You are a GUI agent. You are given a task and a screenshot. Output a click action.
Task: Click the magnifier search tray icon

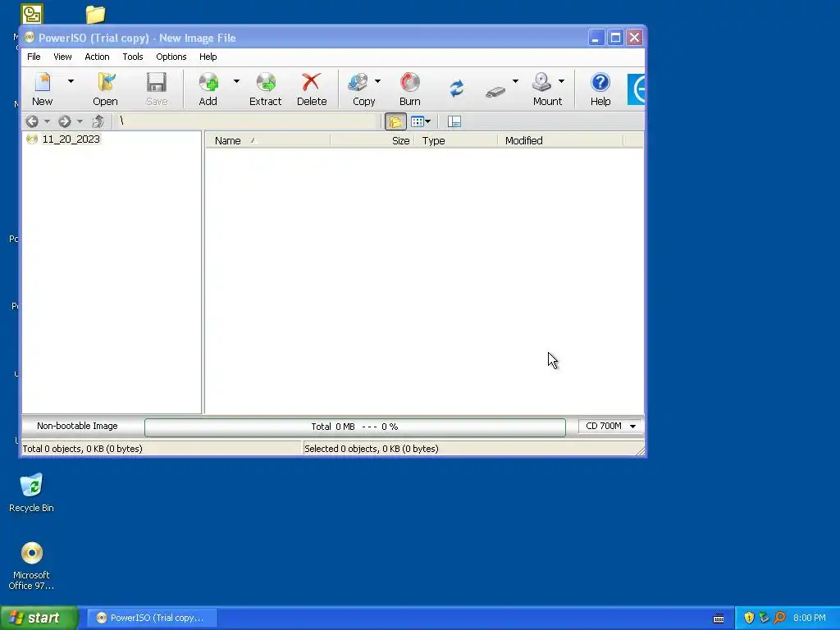point(779,618)
